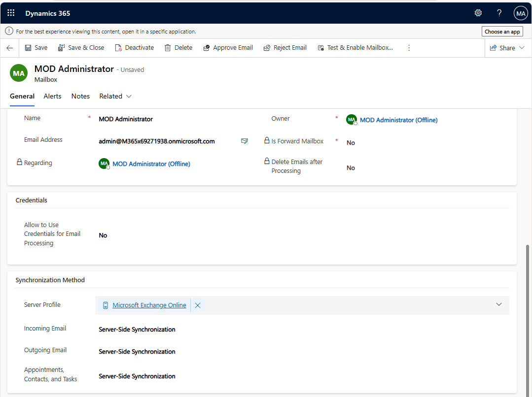Viewport: 532px width, 397px height.
Task: Click the MA account avatar in the header
Action: [521, 13]
